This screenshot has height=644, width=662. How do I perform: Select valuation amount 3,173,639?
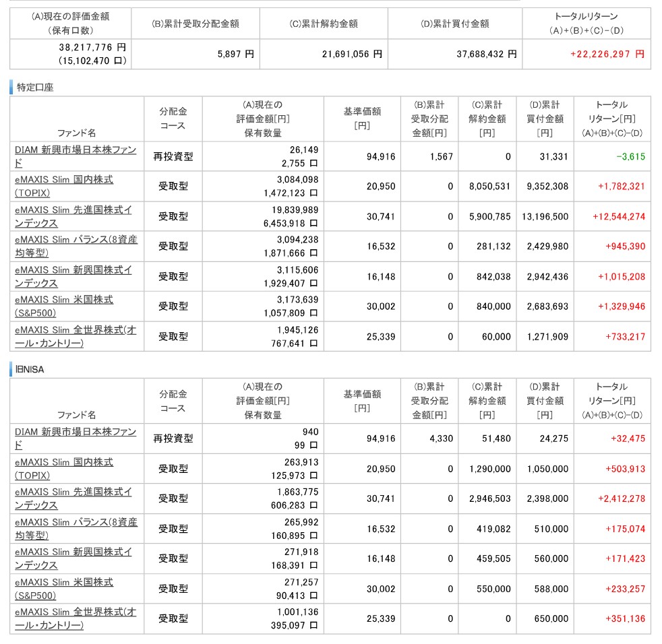point(298,299)
